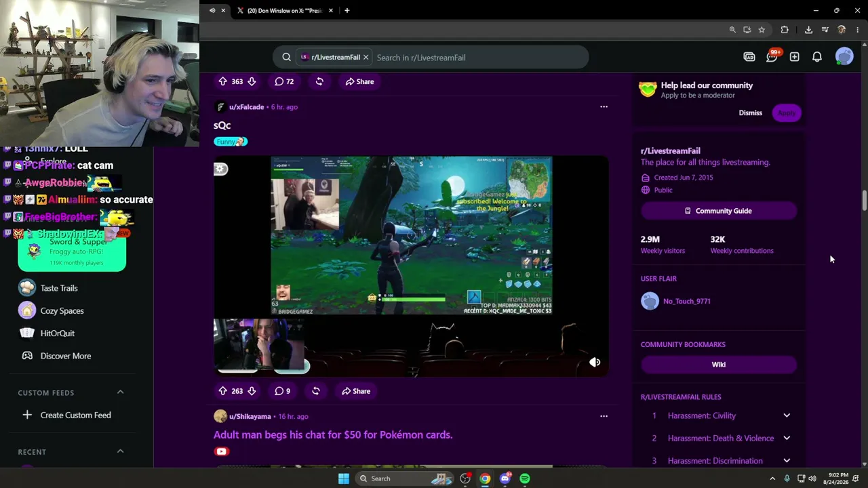The width and height of the screenshot is (868, 488).
Task: Open the Windows Start menu
Action: click(344, 479)
